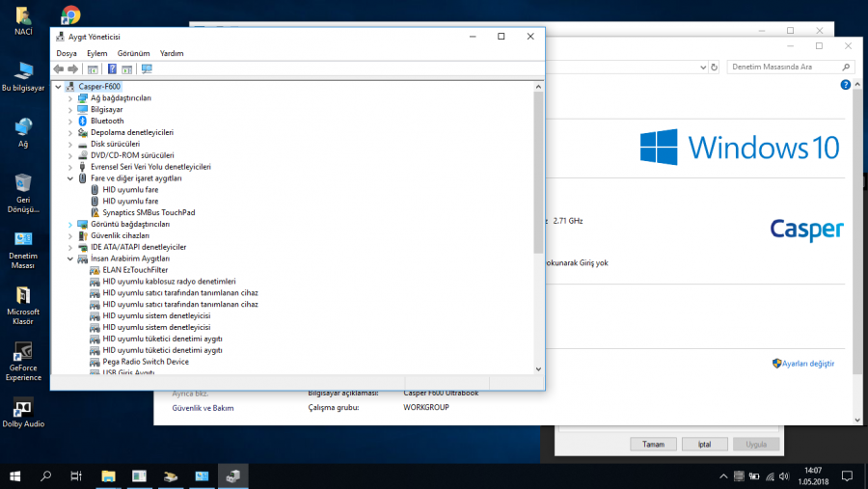868x489 pixels.
Task: Click the Back arrow in Device Manager toolbar
Action: 59,69
